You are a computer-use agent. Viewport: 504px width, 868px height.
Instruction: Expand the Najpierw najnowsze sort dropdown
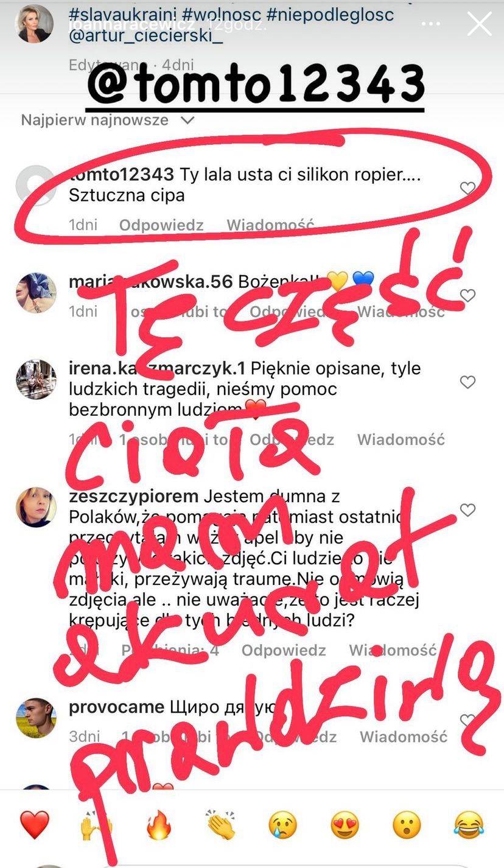pos(108,120)
